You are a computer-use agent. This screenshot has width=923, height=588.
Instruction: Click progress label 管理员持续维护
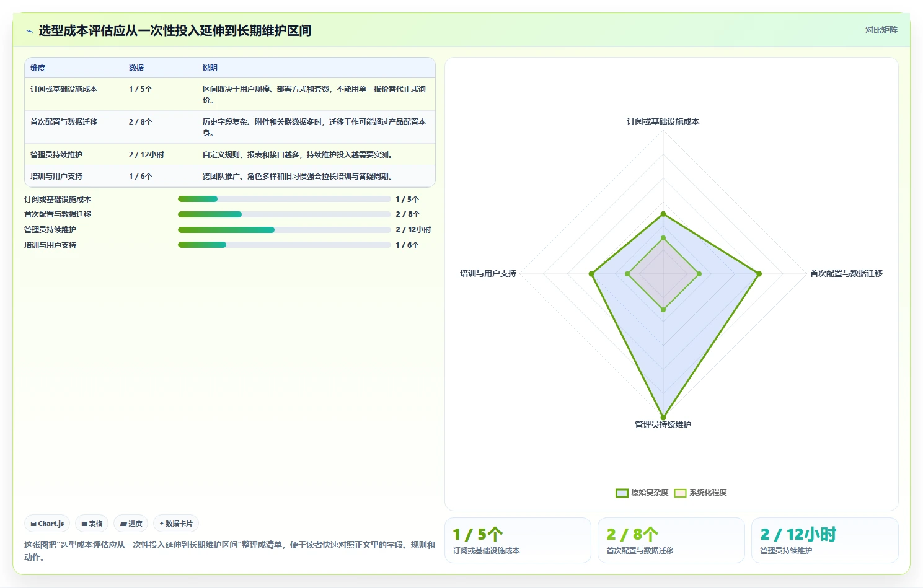point(50,230)
